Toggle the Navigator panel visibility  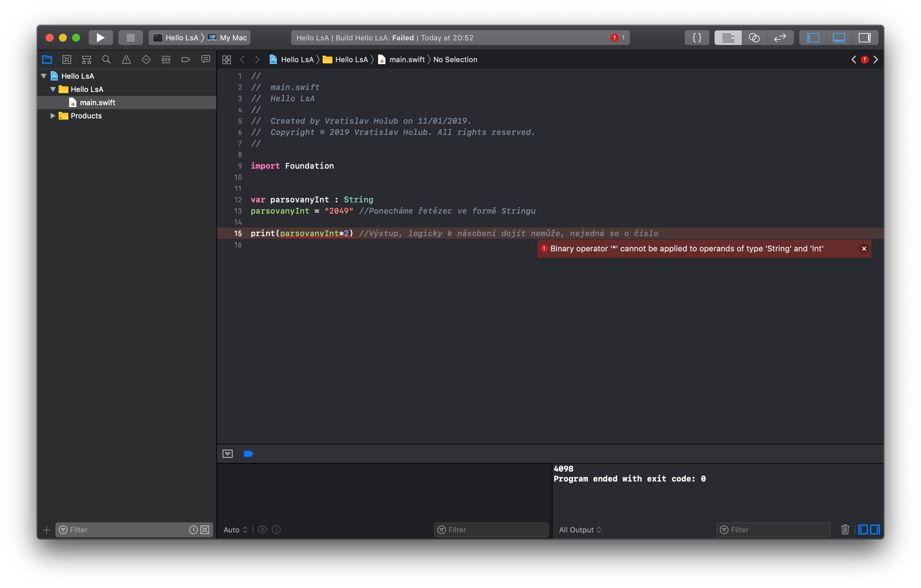pyautogui.click(x=813, y=37)
